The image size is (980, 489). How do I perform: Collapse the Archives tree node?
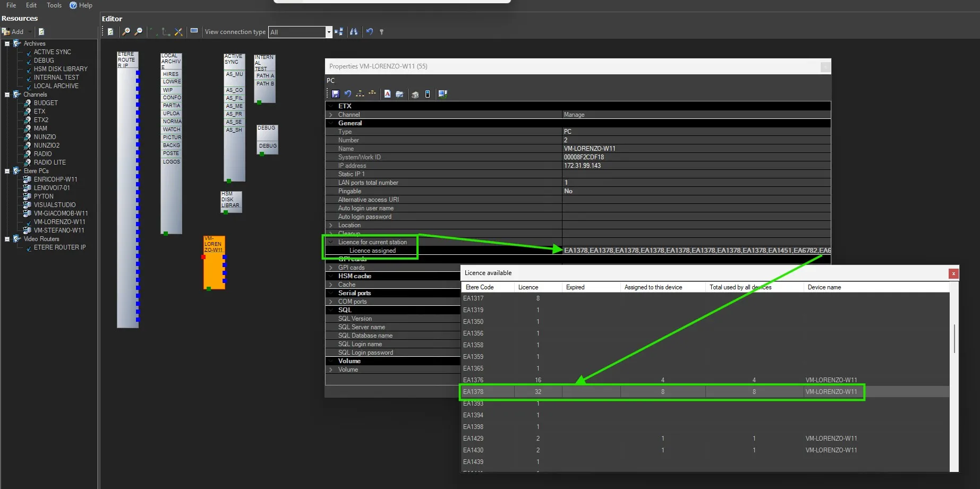[7, 44]
